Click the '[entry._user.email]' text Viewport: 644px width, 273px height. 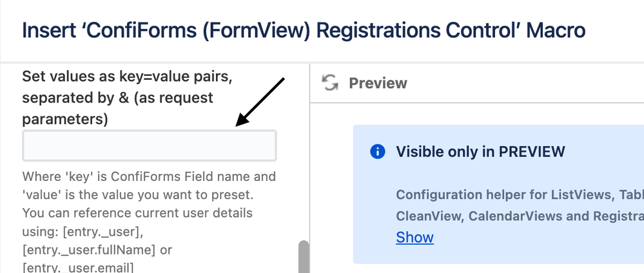pos(77,268)
